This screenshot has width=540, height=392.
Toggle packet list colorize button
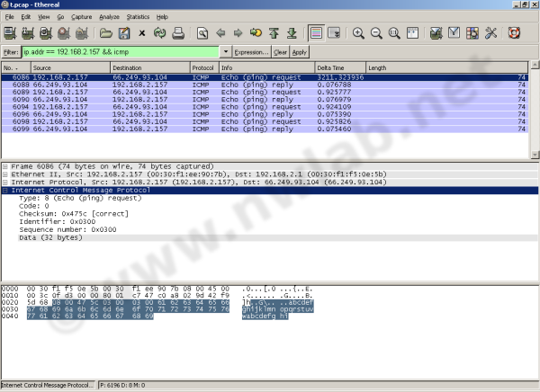(316, 33)
